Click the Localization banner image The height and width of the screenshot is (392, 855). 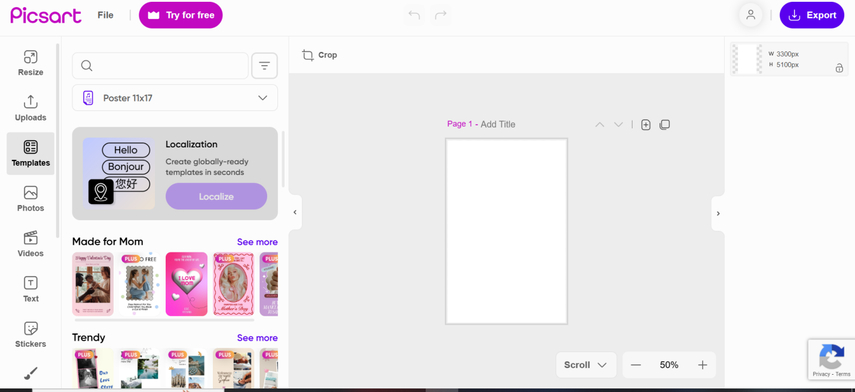pyautogui.click(x=119, y=173)
